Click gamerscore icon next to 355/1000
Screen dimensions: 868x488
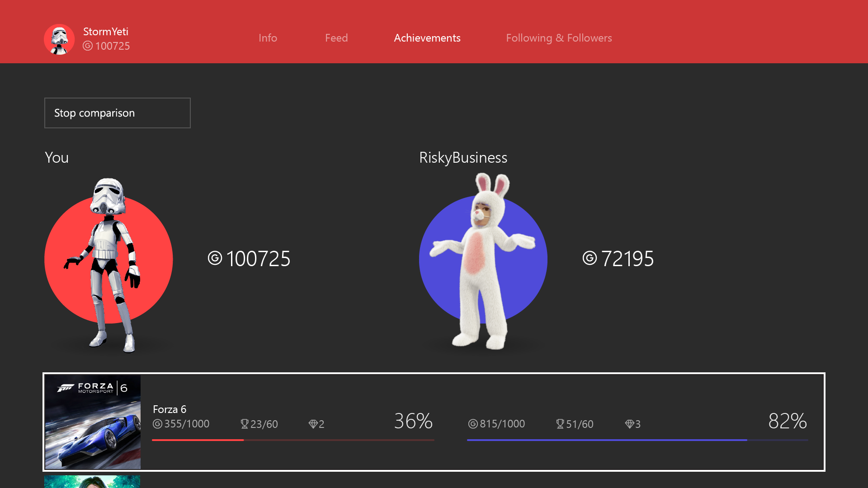pos(157,424)
